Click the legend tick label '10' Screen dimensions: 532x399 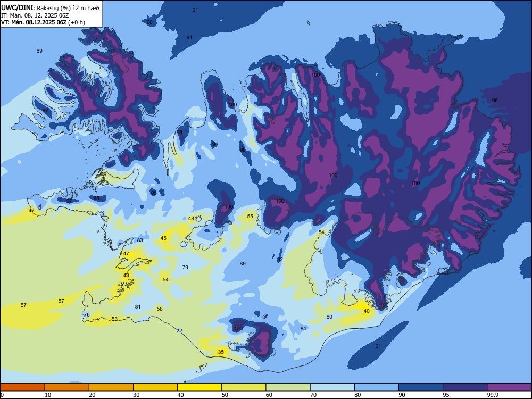click(x=48, y=395)
